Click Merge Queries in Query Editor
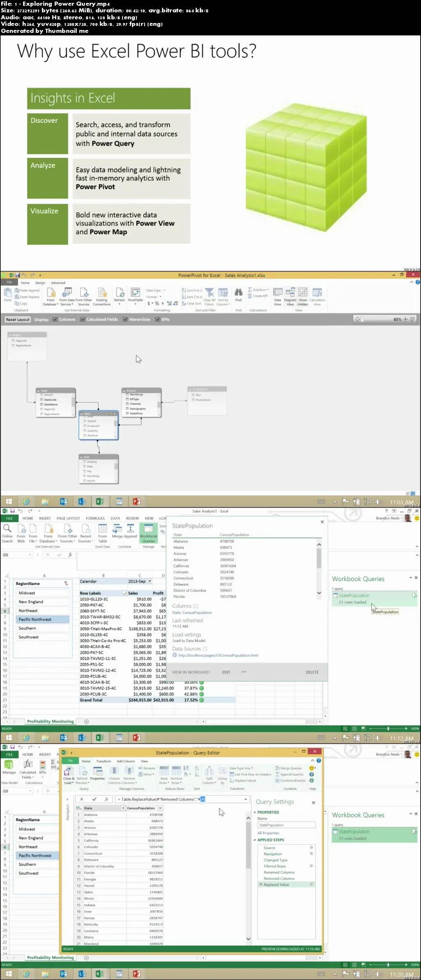Viewport: 421px width, 980px height. (x=289, y=768)
